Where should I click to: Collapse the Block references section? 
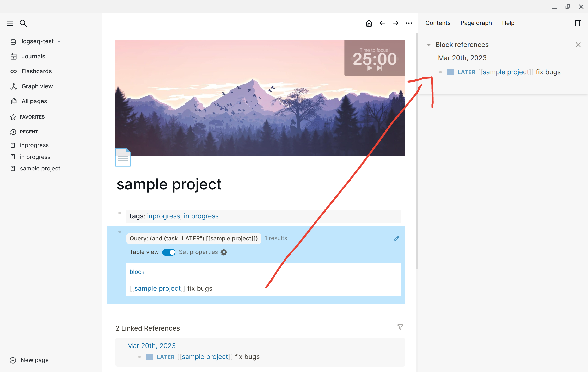tap(429, 45)
